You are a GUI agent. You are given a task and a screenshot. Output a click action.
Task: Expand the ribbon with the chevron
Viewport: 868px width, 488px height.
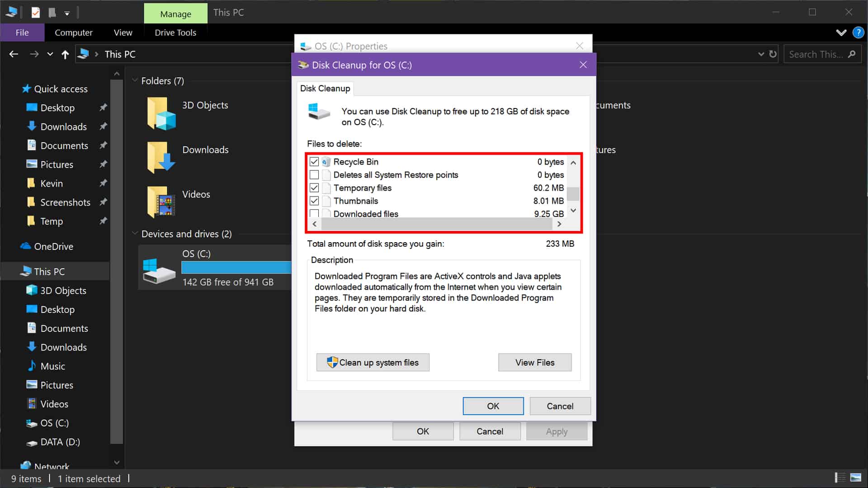[841, 33]
